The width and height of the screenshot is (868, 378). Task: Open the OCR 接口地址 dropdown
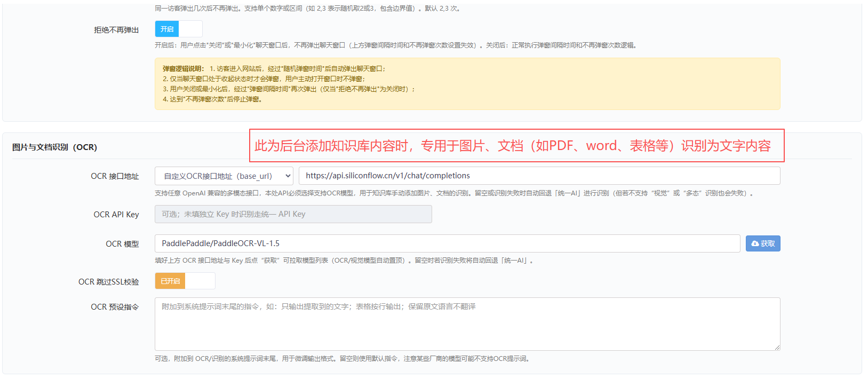pos(224,176)
